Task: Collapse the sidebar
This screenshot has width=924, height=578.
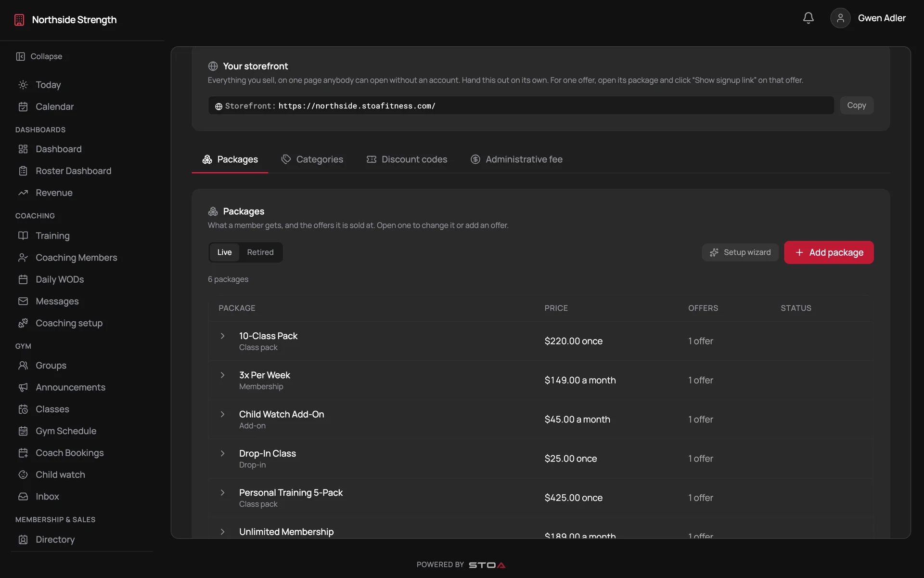Action: pos(39,56)
